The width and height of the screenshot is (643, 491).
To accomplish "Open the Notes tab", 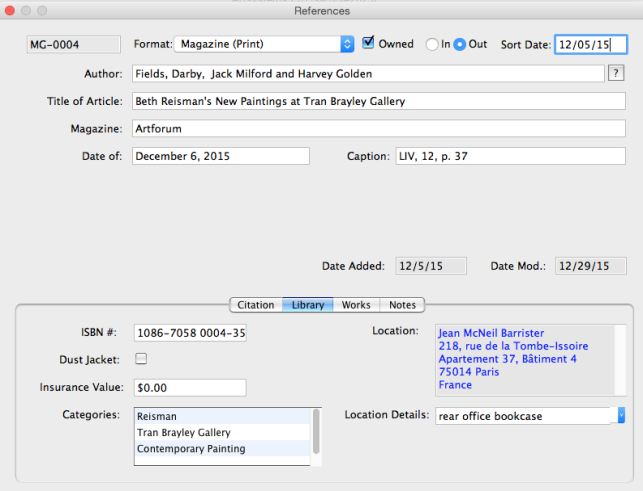I will click(402, 305).
